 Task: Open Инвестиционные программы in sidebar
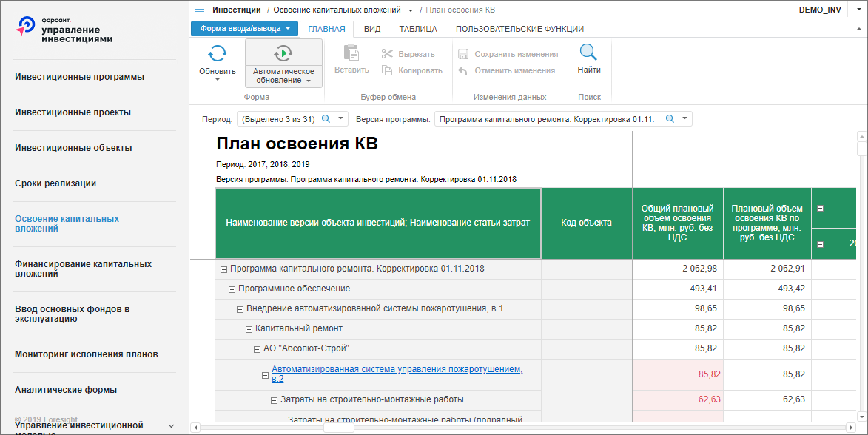(80, 77)
